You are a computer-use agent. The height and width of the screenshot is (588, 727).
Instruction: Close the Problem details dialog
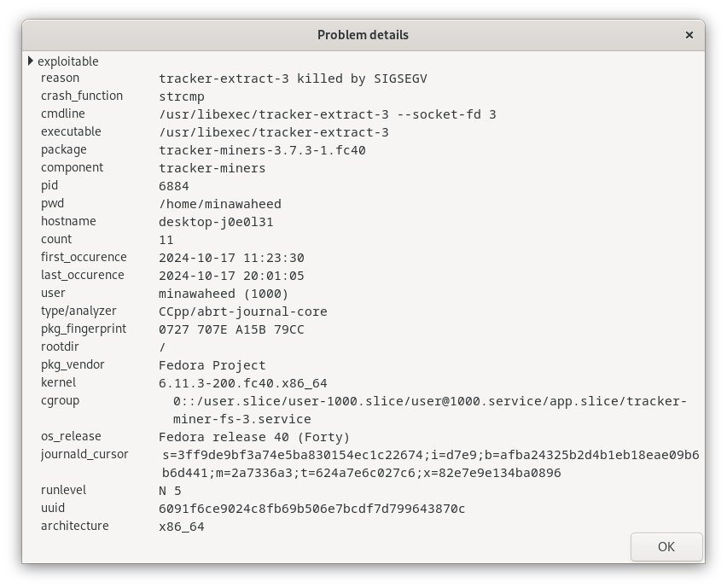[689, 35]
